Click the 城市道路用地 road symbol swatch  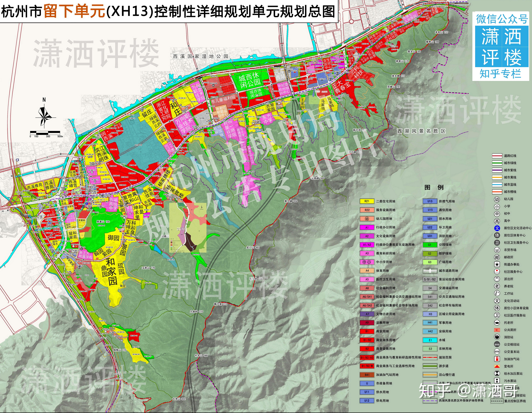[x=430, y=271]
